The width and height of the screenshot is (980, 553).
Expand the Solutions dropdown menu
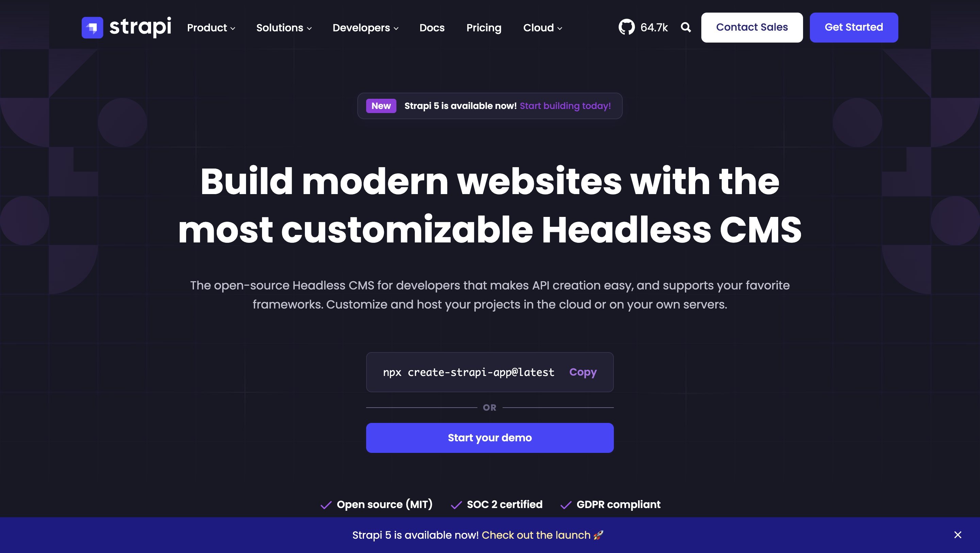[284, 28]
